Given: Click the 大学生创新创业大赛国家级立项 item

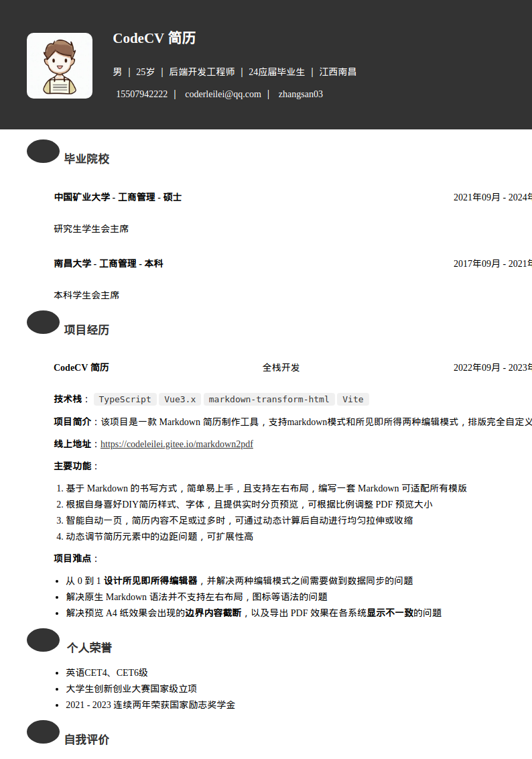Looking at the screenshot, I should click(x=131, y=689).
